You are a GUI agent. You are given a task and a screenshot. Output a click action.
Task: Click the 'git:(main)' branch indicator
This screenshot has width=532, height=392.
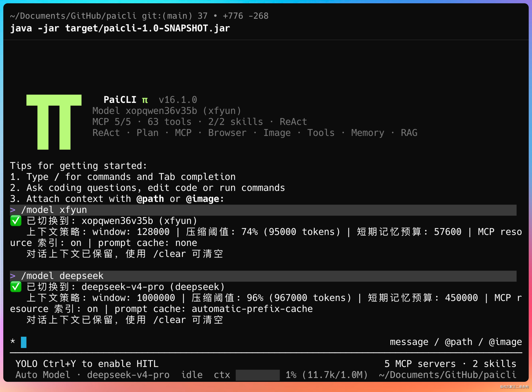(167, 16)
